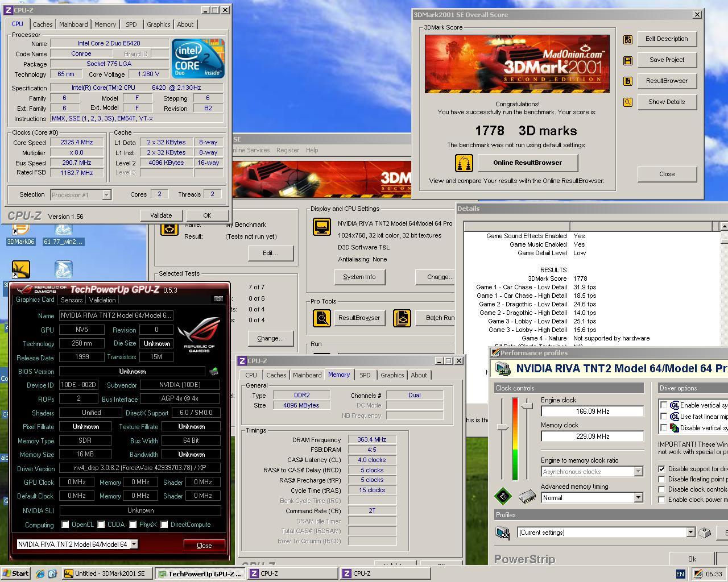The width and height of the screenshot is (728, 582).
Task: Open the PowerStrip Current settings profile dropdown
Action: 690,533
